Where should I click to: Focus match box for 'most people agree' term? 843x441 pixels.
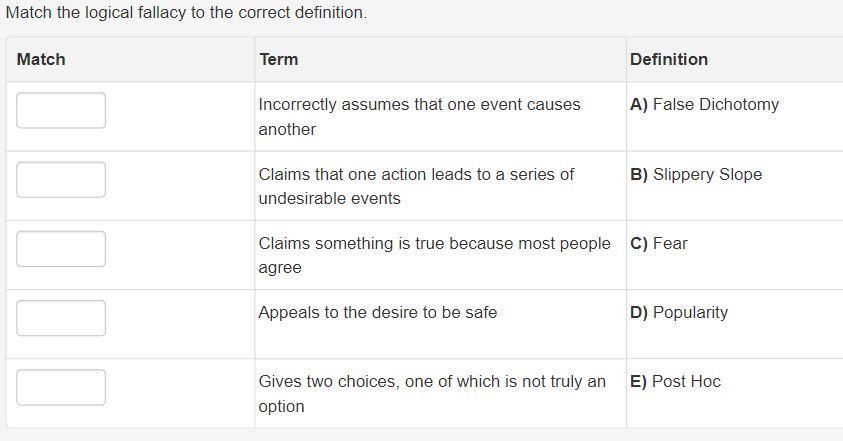(61, 249)
